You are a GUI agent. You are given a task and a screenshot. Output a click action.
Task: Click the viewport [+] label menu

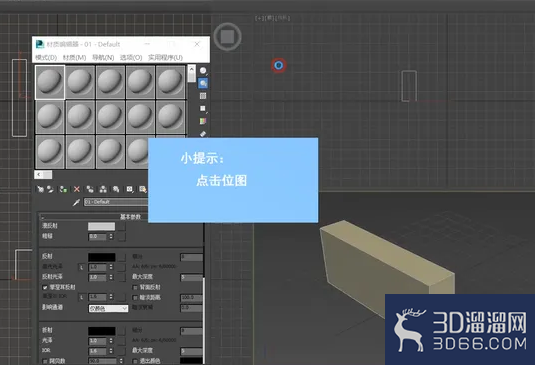coord(260,18)
